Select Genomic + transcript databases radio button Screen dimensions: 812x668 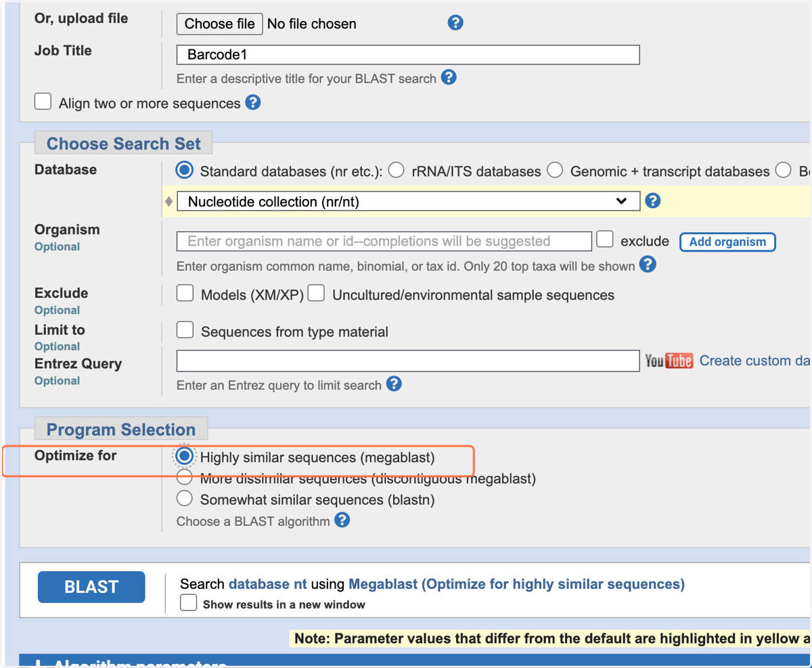[555, 171]
